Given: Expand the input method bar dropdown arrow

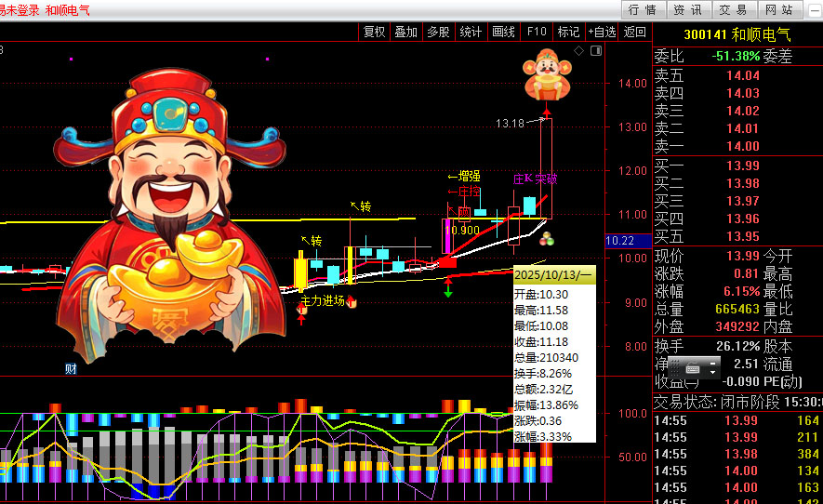Looking at the screenshot, I should coord(713,372).
